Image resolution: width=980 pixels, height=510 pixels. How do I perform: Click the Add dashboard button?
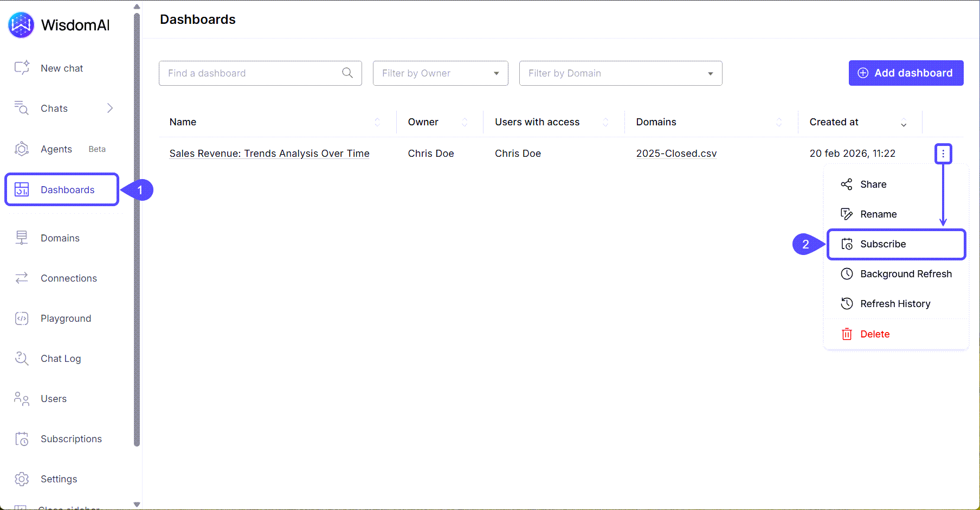point(905,73)
